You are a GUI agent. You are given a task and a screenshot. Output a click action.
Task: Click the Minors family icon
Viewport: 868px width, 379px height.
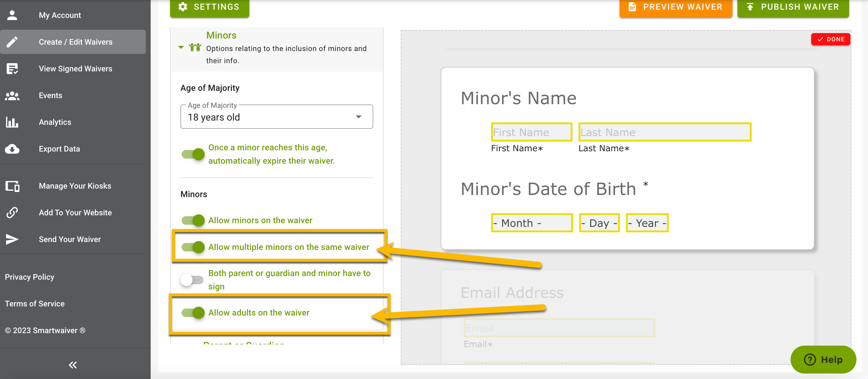pyautogui.click(x=195, y=47)
